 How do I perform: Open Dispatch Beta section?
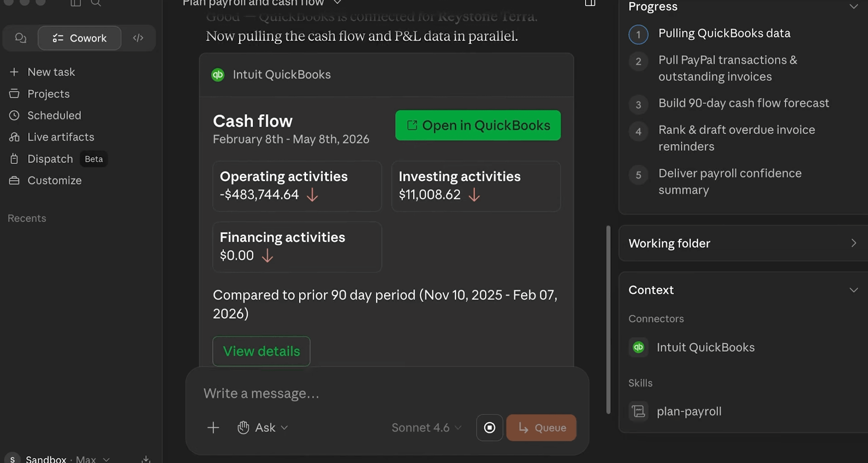click(x=58, y=159)
